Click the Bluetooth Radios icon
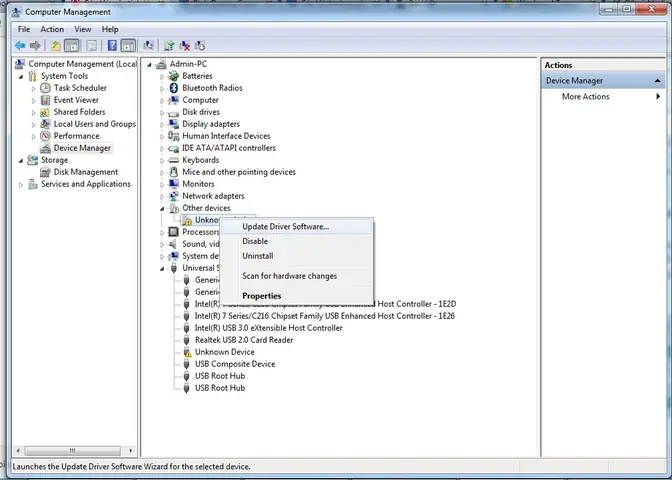This screenshot has height=480, width=672. click(174, 88)
